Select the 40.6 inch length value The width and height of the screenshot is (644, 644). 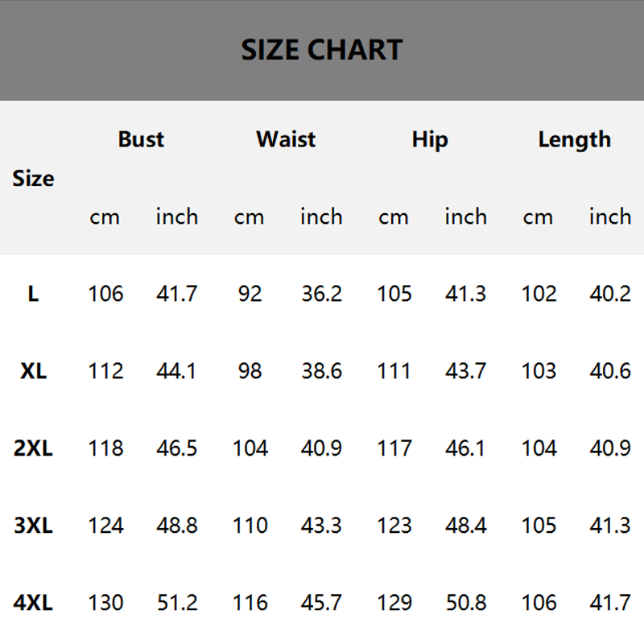tap(609, 371)
